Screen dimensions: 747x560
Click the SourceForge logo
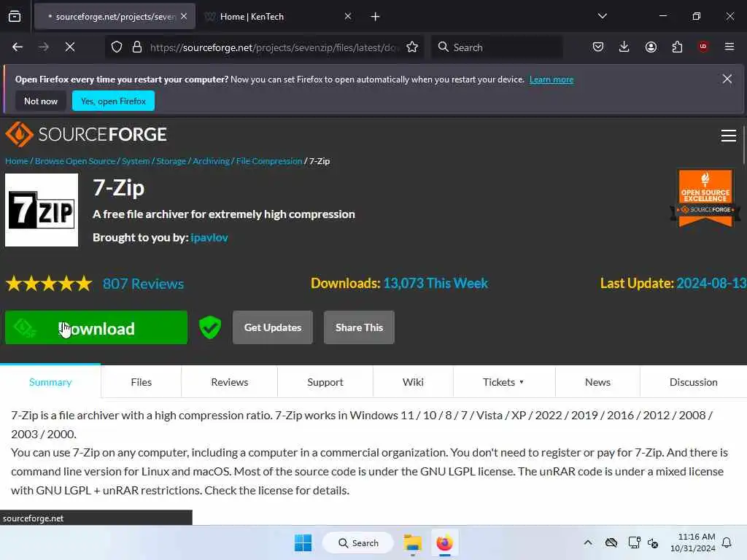(86, 134)
